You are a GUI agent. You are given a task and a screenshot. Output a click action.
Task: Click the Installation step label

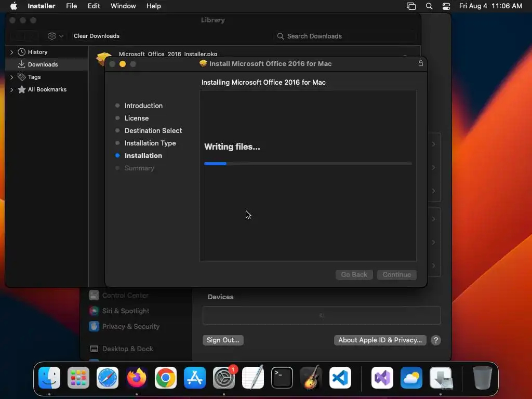click(x=143, y=155)
